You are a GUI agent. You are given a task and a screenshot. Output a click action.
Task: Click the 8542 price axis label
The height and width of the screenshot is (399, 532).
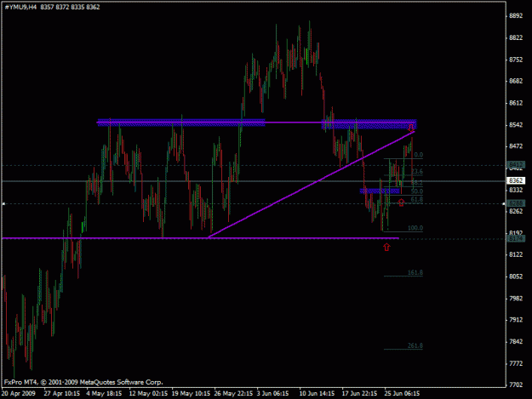point(516,125)
